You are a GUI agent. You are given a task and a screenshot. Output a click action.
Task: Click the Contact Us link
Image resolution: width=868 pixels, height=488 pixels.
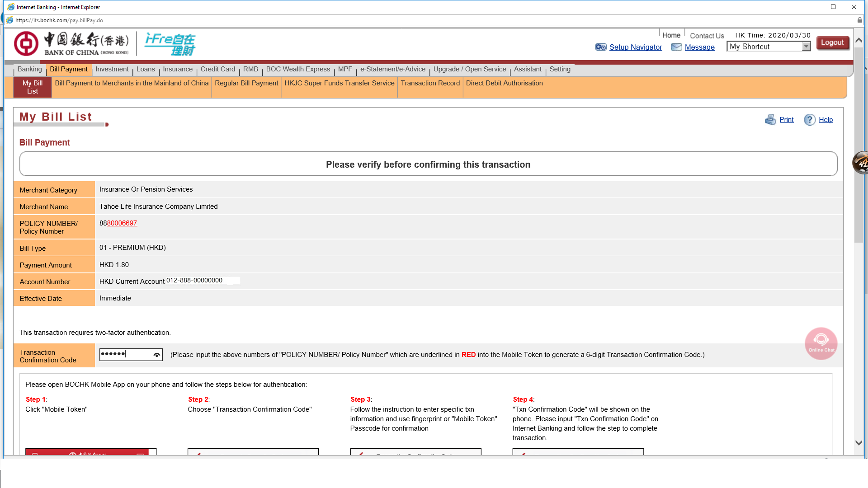click(707, 36)
